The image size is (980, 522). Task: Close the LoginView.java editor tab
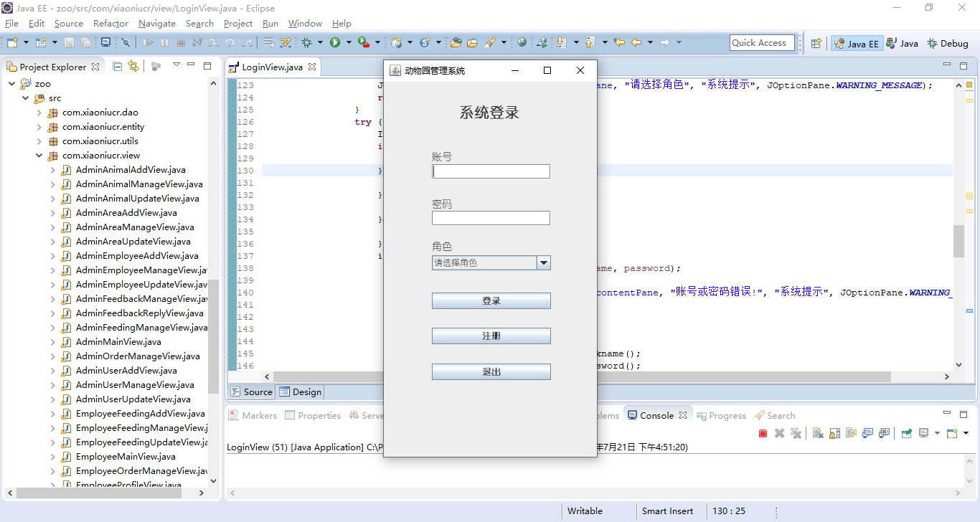pyautogui.click(x=312, y=67)
